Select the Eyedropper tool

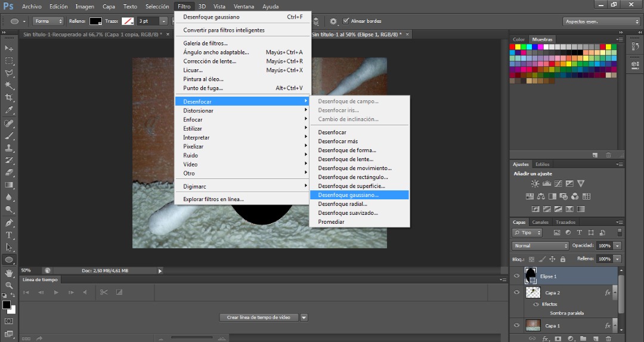(9, 110)
